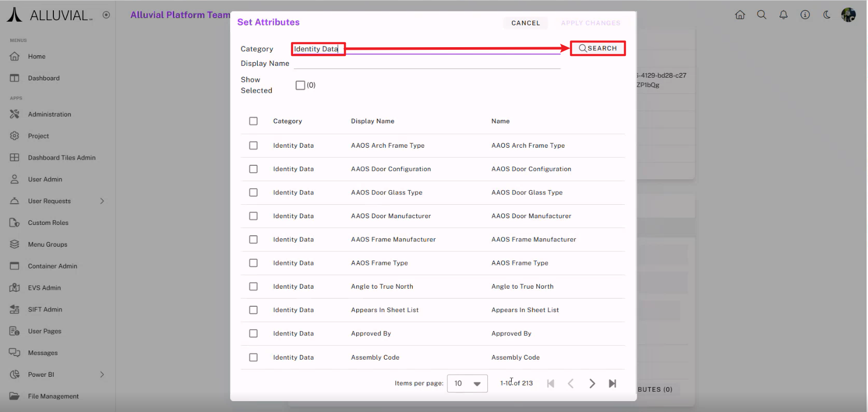Open search via top magnifier icon
Viewport: 868px width, 412px height.
click(x=762, y=15)
